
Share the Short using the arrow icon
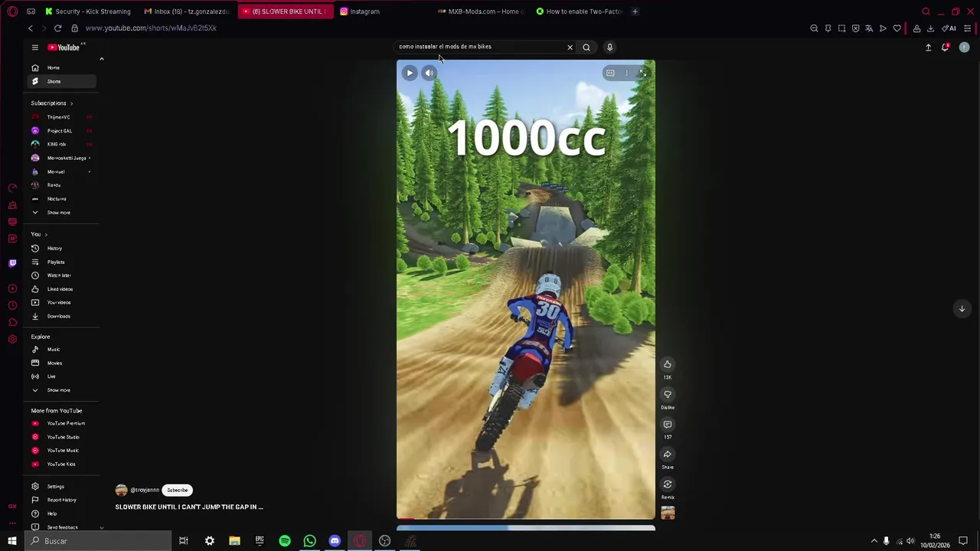(x=668, y=454)
